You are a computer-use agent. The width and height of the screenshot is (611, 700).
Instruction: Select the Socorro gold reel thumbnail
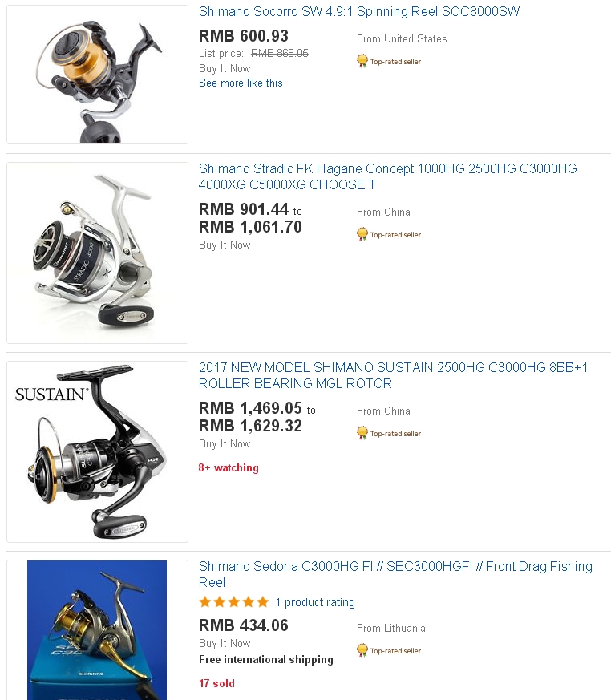coord(97,74)
